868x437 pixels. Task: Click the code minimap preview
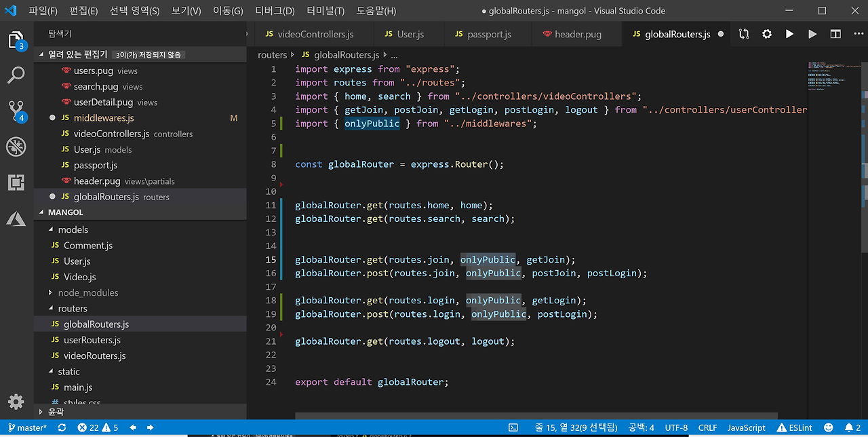(x=833, y=75)
